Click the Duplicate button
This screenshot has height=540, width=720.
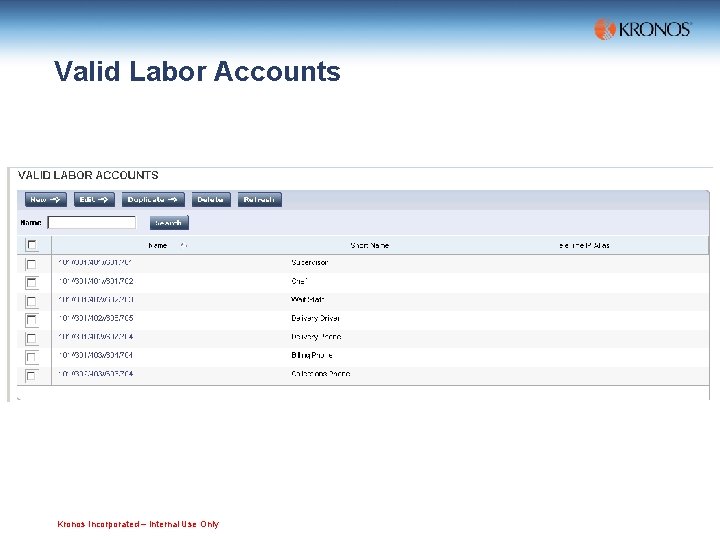click(153, 200)
